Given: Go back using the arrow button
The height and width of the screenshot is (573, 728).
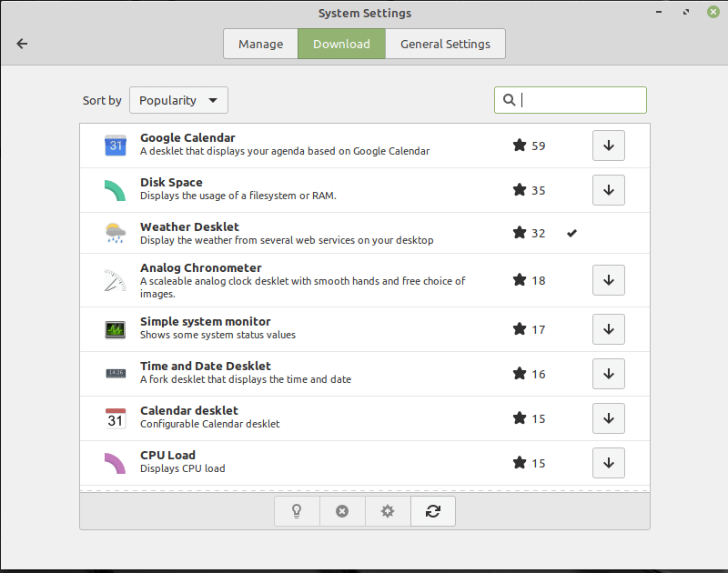Looking at the screenshot, I should pos(22,43).
